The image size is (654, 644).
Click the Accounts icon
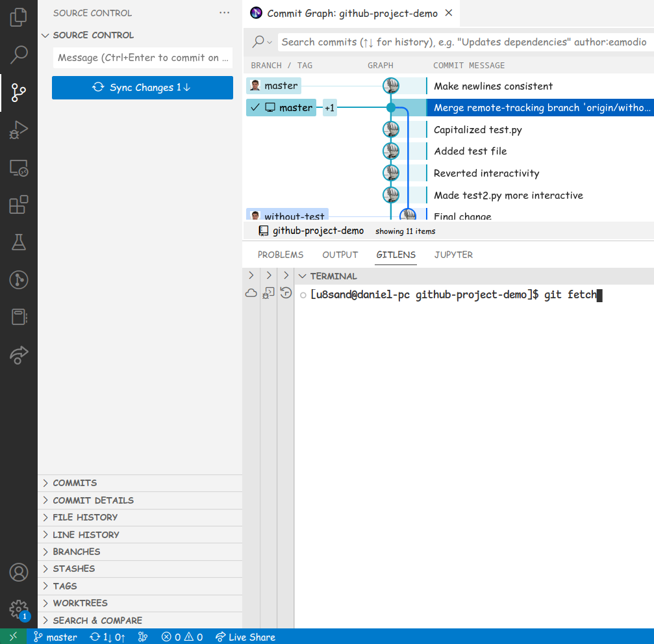tap(19, 573)
